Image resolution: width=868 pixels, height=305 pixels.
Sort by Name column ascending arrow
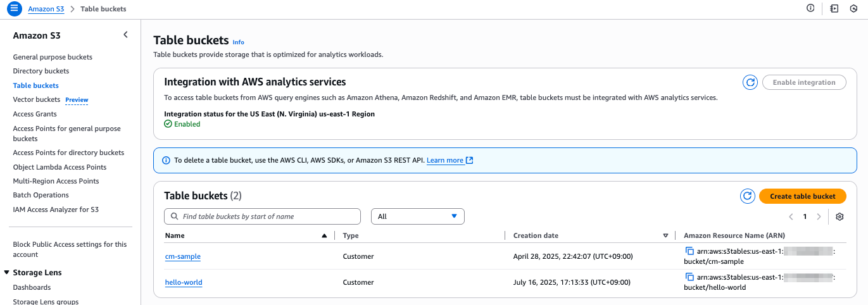coord(324,235)
